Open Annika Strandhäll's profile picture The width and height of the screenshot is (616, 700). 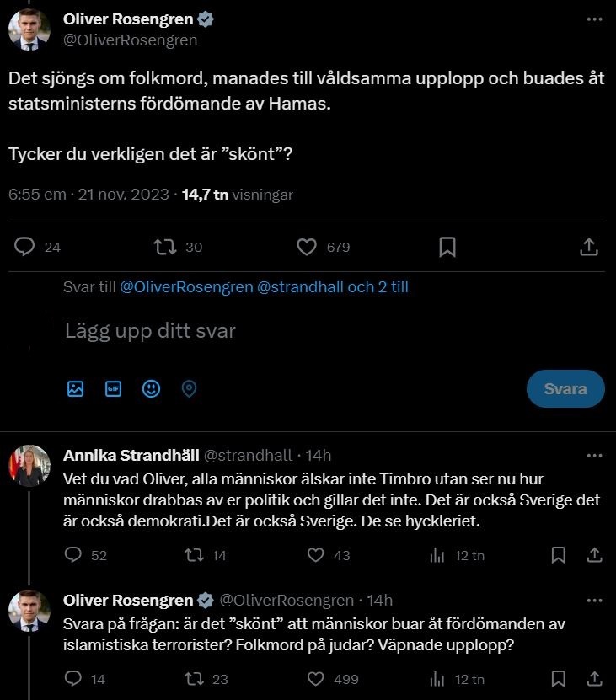pos(29,466)
